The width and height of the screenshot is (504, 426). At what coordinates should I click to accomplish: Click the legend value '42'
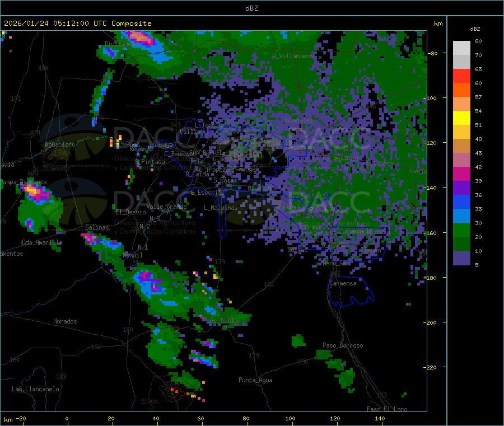pyautogui.click(x=478, y=167)
